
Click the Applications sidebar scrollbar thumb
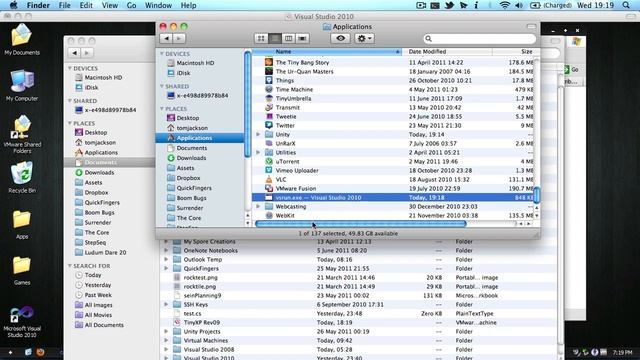coord(247,104)
